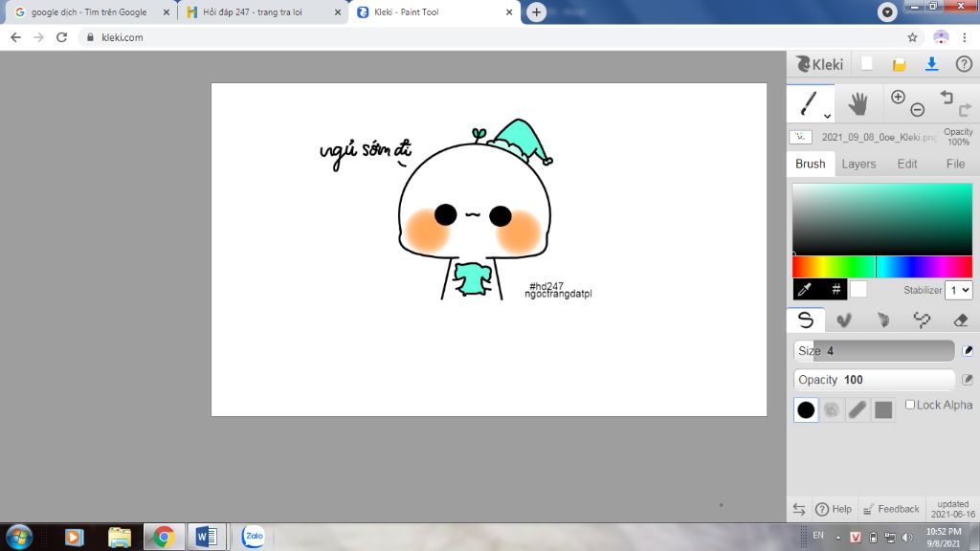Screen dimensions: 980x551
Task: Activate the eyedropper color picker
Action: pos(805,289)
